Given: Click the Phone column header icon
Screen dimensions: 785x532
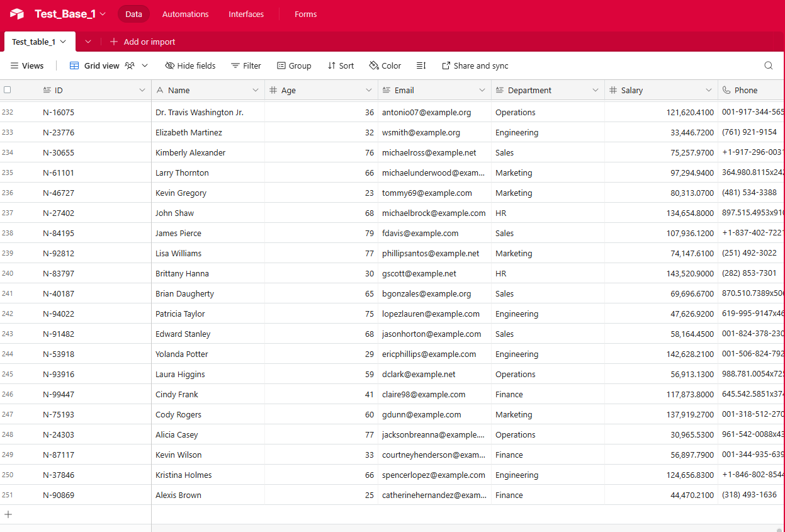Looking at the screenshot, I should (726, 90).
